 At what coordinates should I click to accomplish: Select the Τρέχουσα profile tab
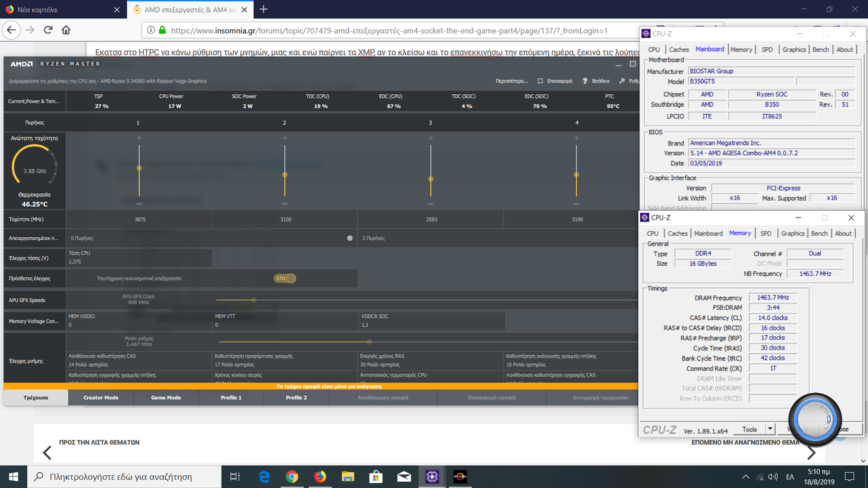click(36, 398)
